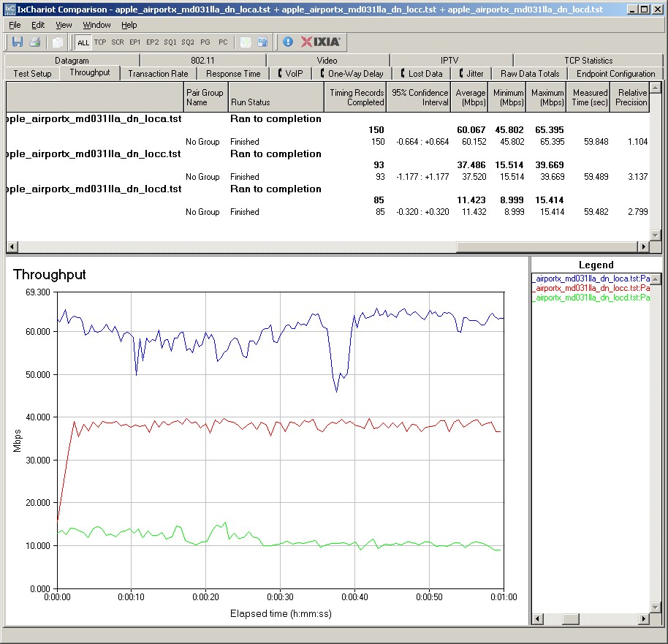
Task: Click the 95% Confidence Interval column header
Action: pos(419,97)
